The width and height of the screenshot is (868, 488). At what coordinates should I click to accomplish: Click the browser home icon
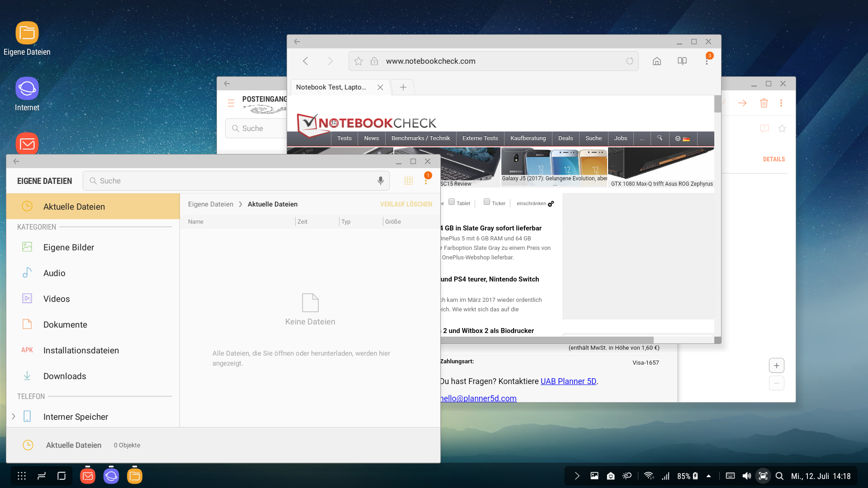pyautogui.click(x=656, y=61)
